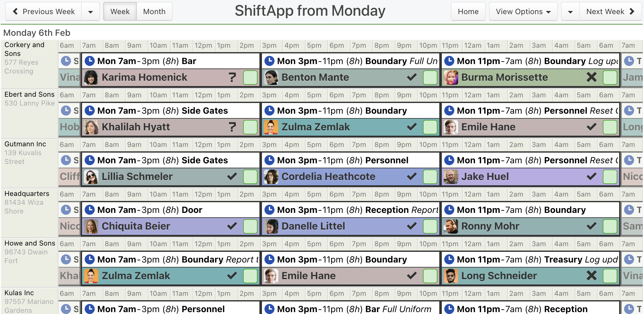Click the X status icon on Burma Morissette's shift
This screenshot has width=644, height=314.
click(x=591, y=78)
